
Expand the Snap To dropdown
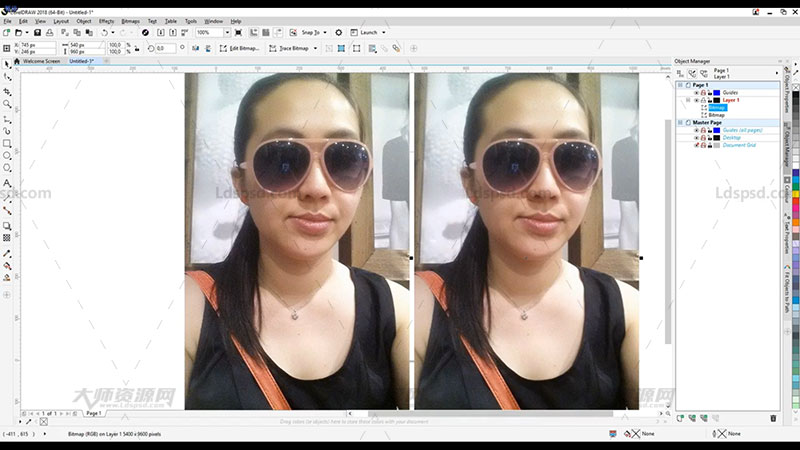click(x=325, y=32)
